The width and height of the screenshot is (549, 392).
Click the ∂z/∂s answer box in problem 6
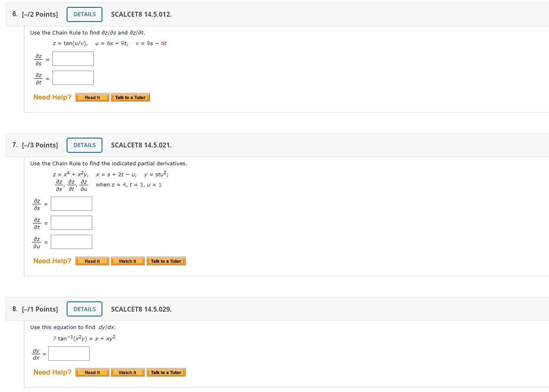[x=73, y=58]
